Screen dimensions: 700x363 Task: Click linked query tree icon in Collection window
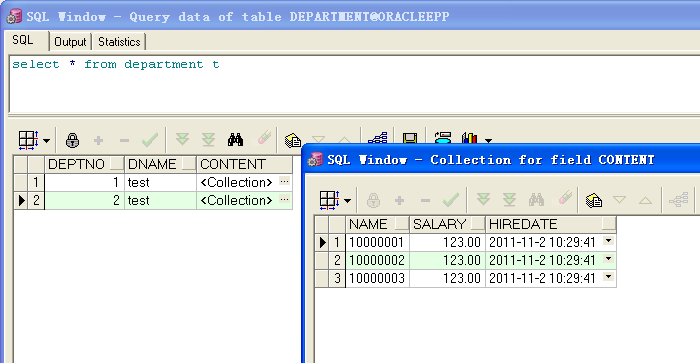coord(678,200)
